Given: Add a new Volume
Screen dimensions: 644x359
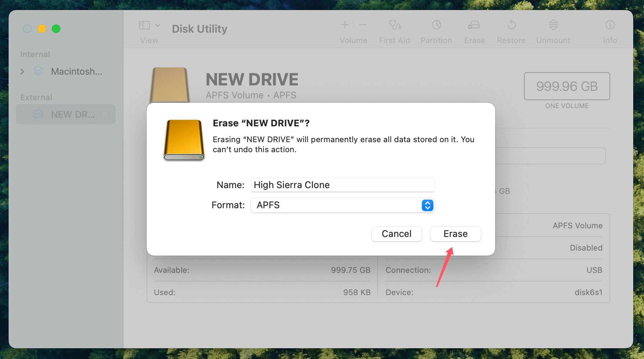Looking at the screenshot, I should pyautogui.click(x=344, y=25).
